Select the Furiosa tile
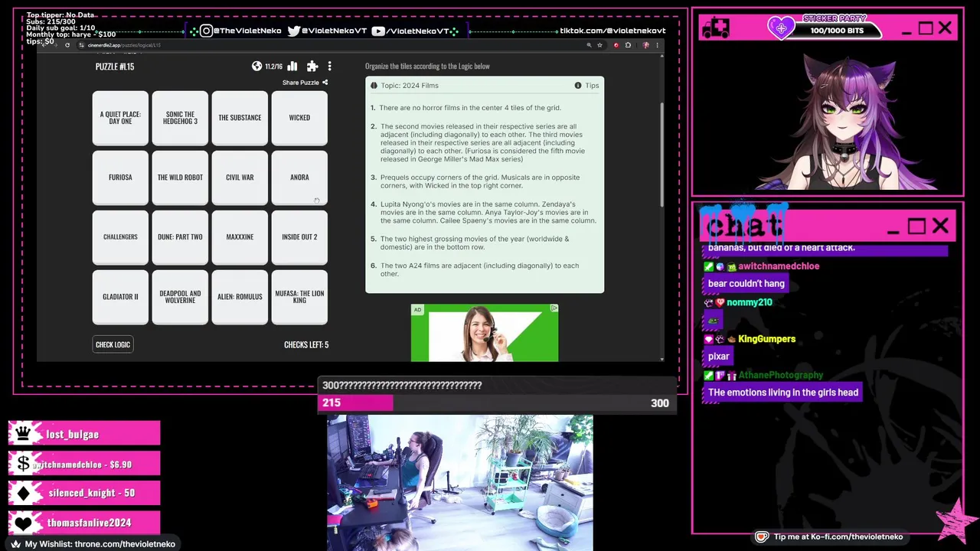This screenshot has height=551, width=980. click(x=120, y=178)
